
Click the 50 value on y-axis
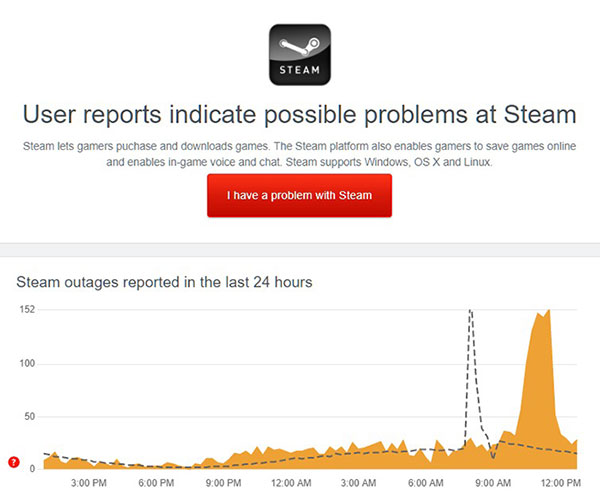pos(29,416)
